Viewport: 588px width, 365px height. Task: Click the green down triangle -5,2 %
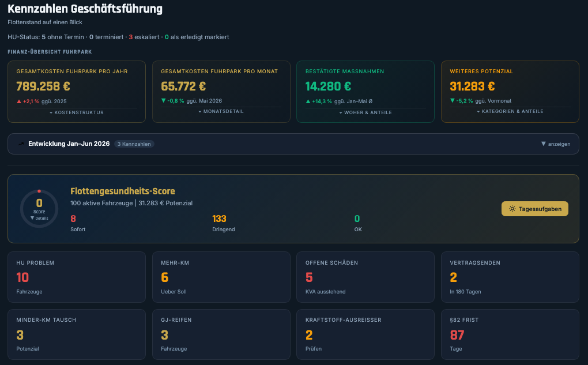453,100
